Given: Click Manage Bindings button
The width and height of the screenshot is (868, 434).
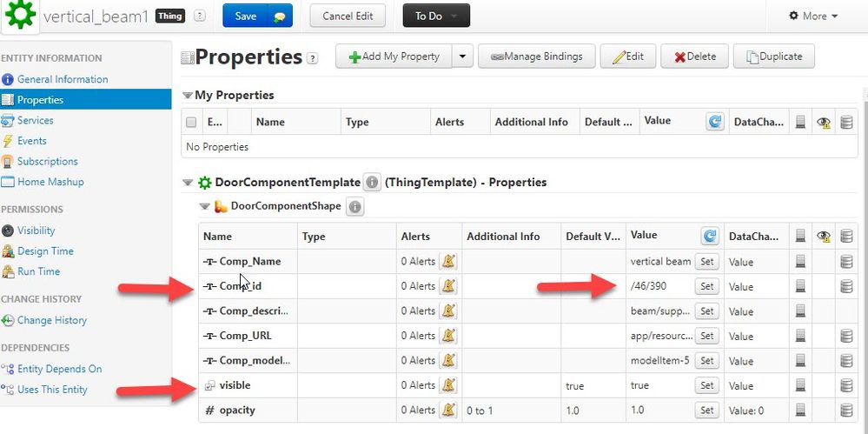Looking at the screenshot, I should (x=536, y=56).
